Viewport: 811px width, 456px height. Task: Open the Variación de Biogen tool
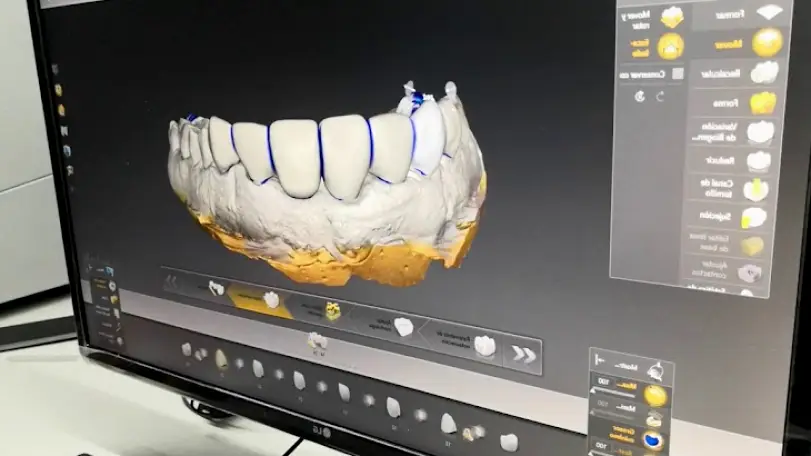pos(734,132)
